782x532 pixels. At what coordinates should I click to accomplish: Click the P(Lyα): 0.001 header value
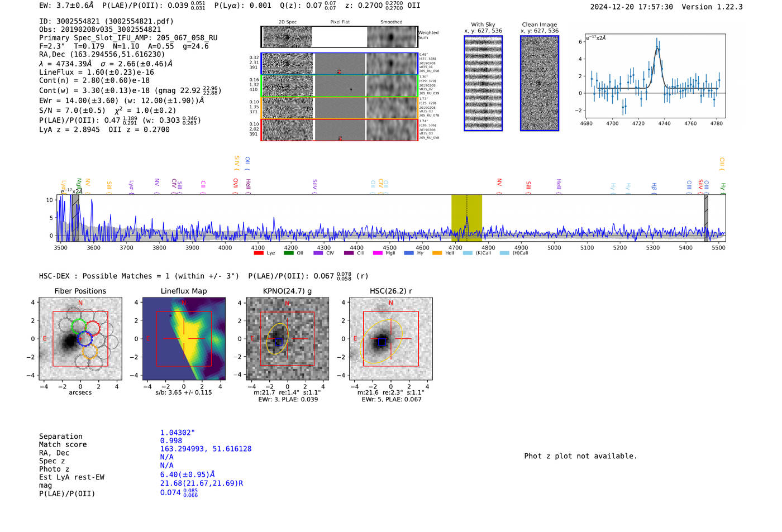click(x=243, y=6)
